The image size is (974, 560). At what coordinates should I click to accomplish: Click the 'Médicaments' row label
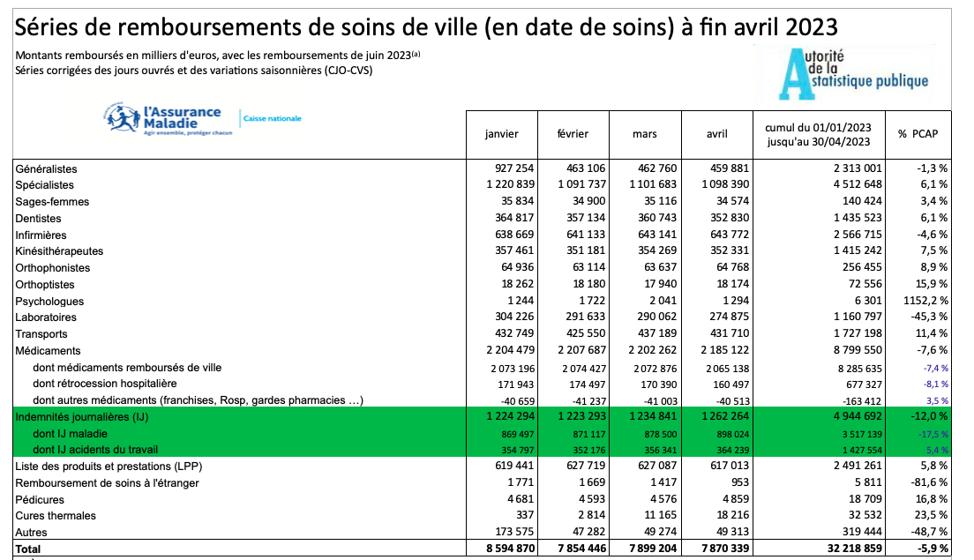[48, 351]
